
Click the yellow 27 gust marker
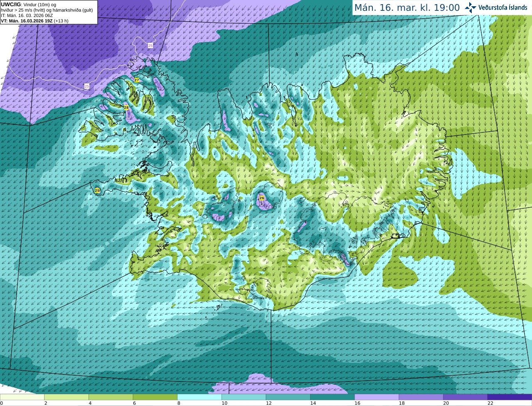[x=137, y=80]
